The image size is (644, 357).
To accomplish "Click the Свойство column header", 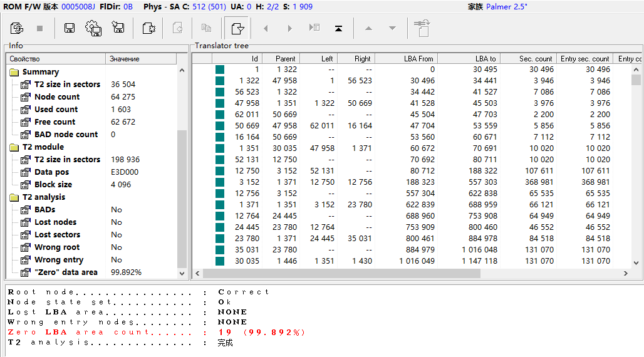I will pyautogui.click(x=56, y=59).
